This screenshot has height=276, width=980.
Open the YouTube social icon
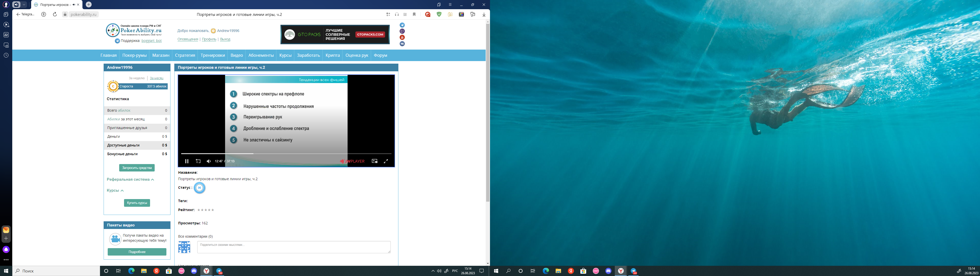pos(402,37)
